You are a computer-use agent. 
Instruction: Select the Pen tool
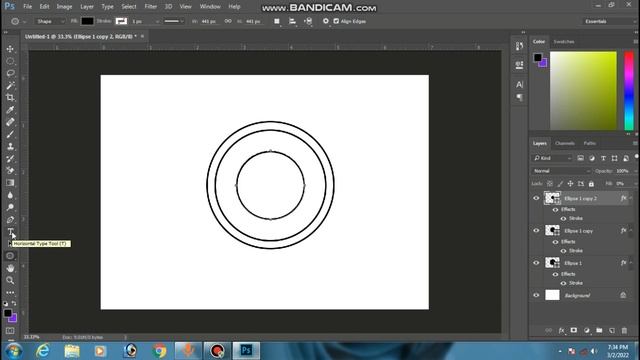point(10,220)
